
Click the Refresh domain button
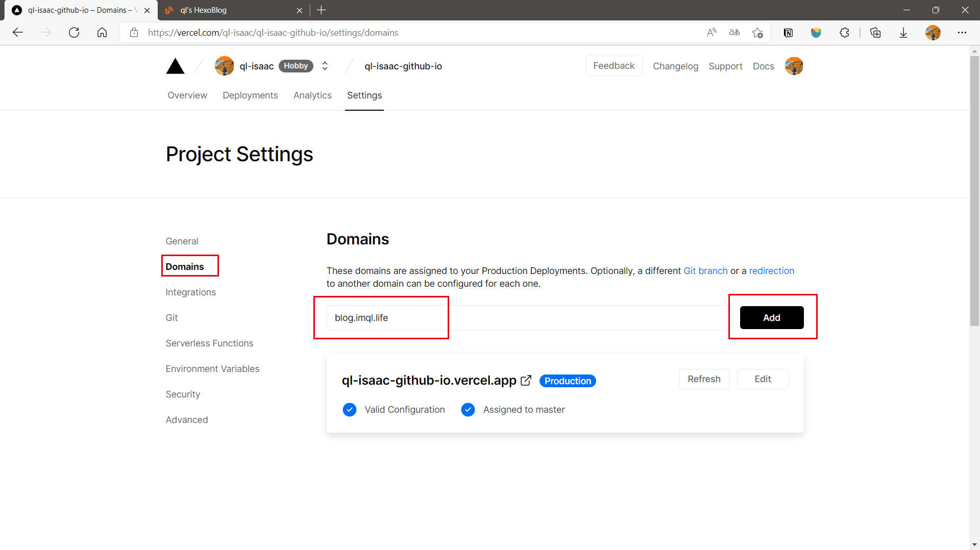click(x=704, y=379)
